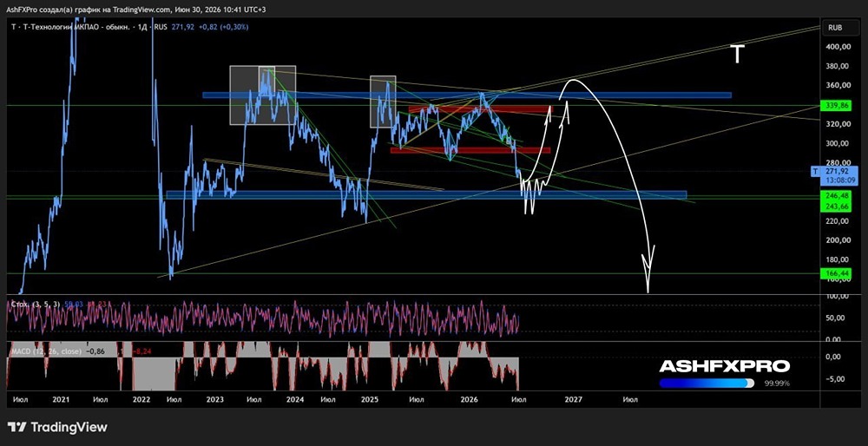Select the green 246,48 price label
The height and width of the screenshot is (446, 868).
[x=833, y=196]
